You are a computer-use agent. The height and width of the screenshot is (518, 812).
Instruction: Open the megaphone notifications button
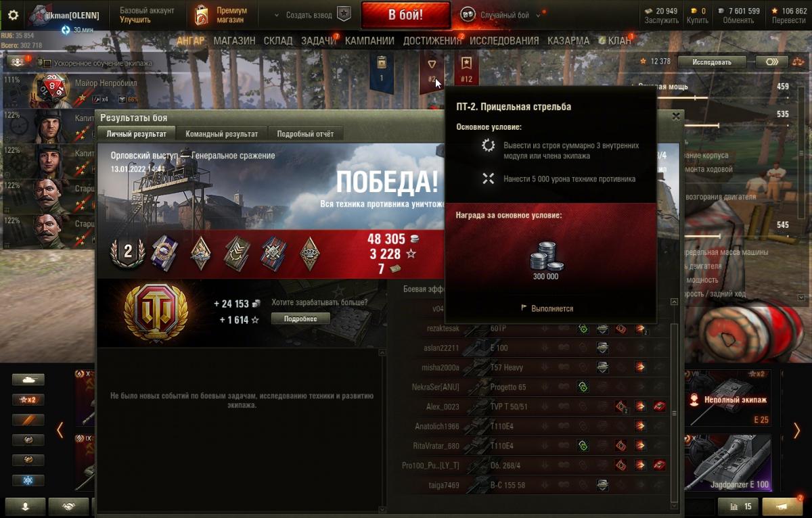click(782, 507)
